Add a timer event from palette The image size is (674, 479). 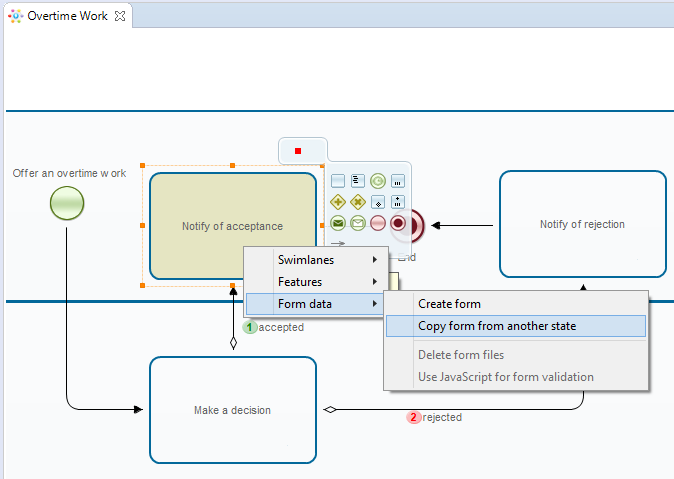(378, 181)
